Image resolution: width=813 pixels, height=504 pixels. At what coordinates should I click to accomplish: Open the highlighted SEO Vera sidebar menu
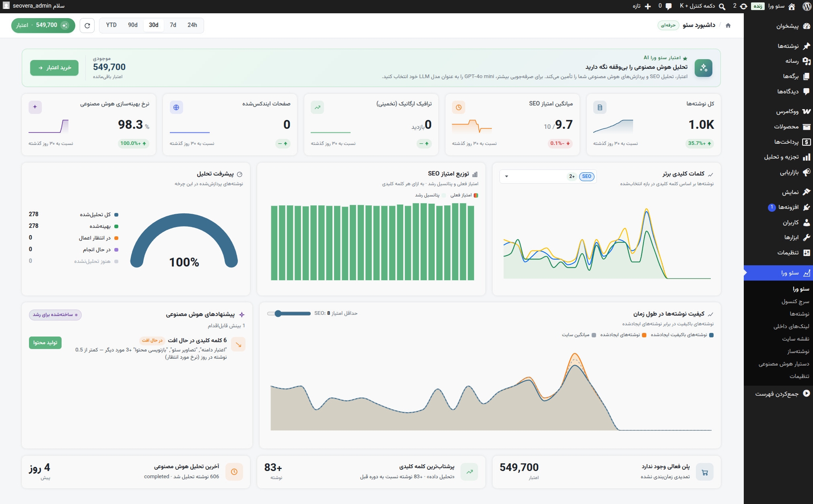778,273
